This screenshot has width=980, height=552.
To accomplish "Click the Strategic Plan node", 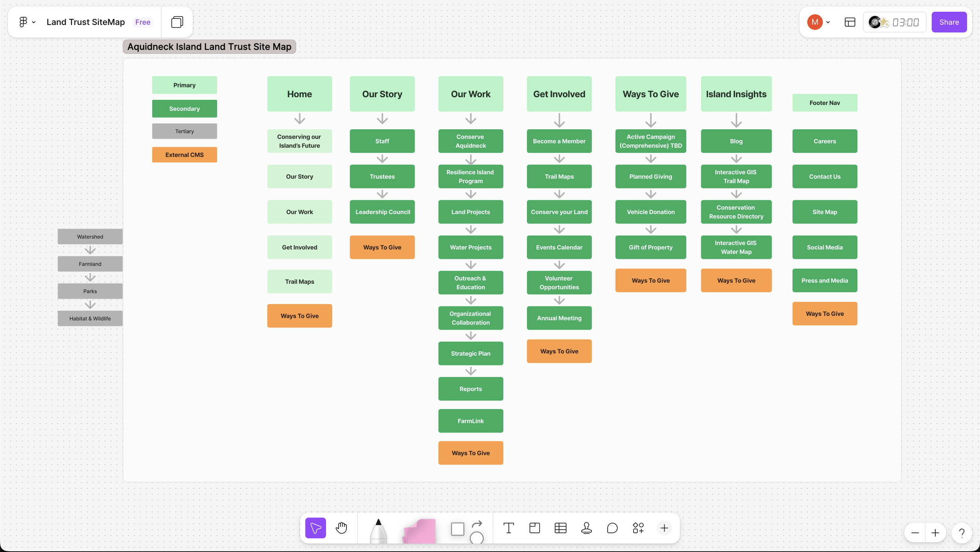I will tap(470, 353).
